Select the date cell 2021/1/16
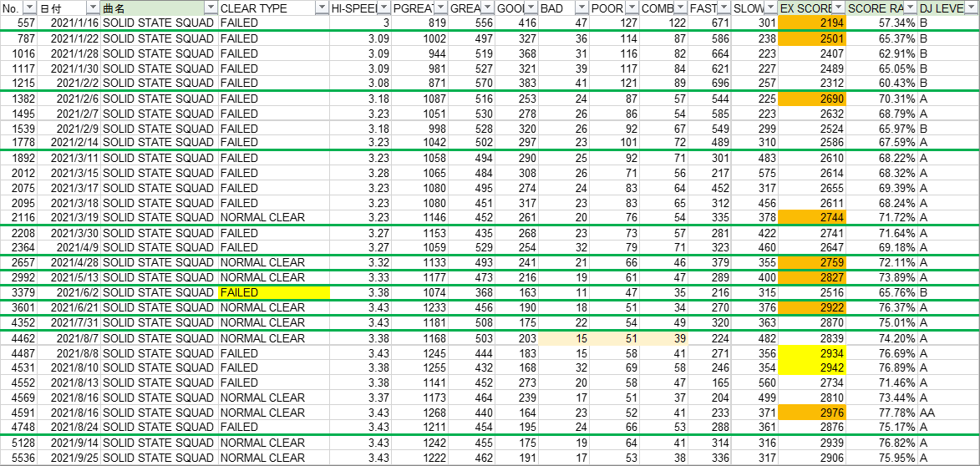The width and height of the screenshot is (980, 466). [69, 23]
